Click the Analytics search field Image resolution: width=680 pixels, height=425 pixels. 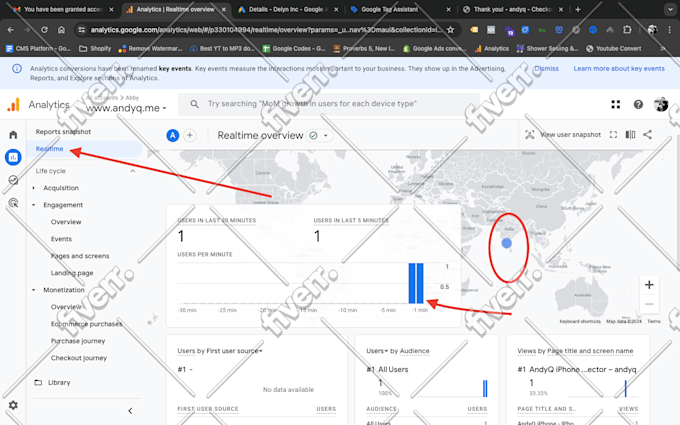pos(329,104)
